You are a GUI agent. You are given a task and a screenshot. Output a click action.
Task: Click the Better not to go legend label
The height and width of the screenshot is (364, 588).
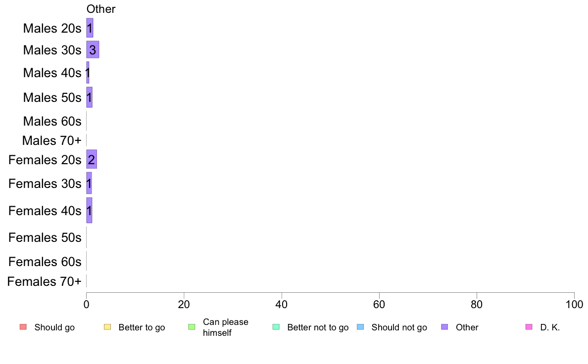318,327
